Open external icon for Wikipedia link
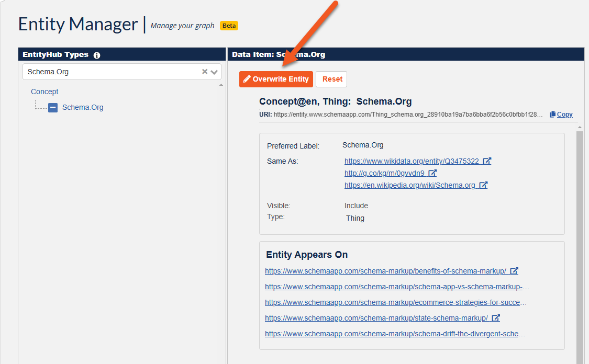This screenshot has width=589, height=364. click(x=483, y=185)
